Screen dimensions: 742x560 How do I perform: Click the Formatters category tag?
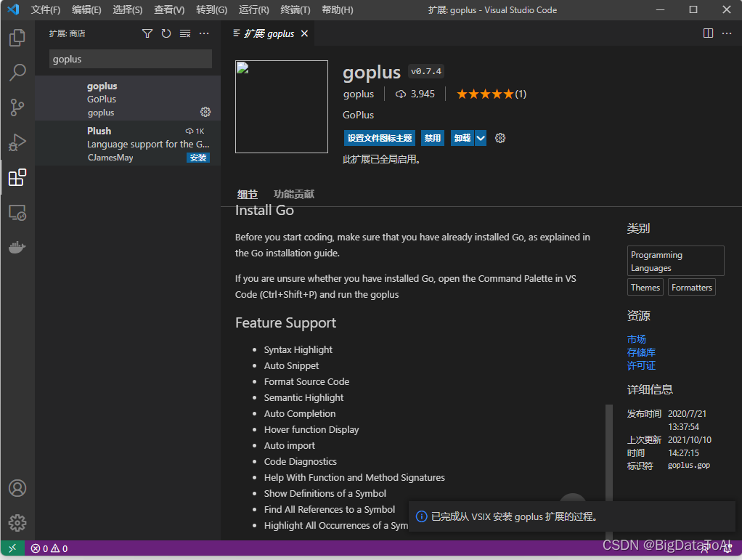[691, 288]
